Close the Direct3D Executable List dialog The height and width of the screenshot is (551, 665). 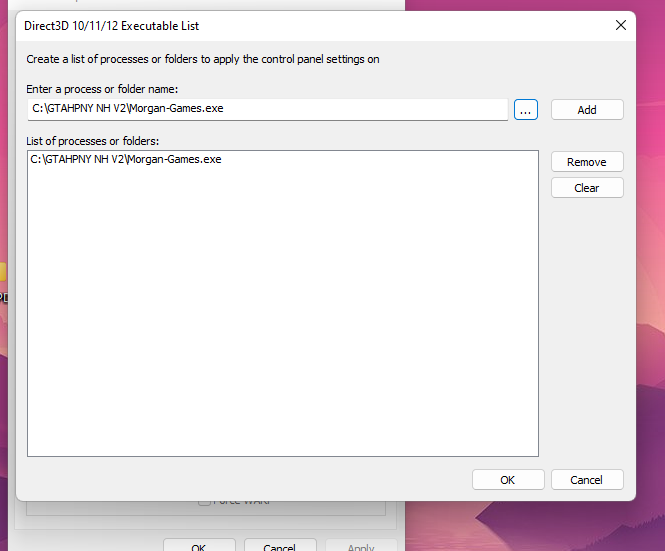tap(620, 25)
